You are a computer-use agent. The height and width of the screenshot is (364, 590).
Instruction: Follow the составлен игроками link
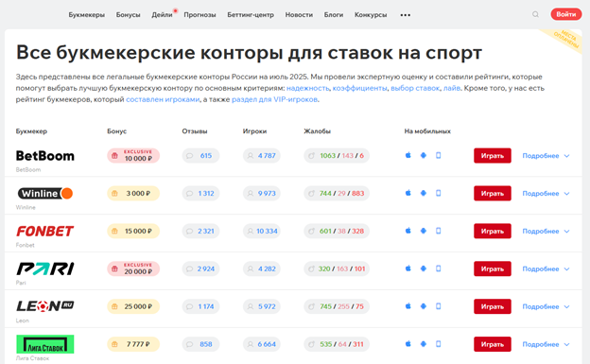coord(163,99)
